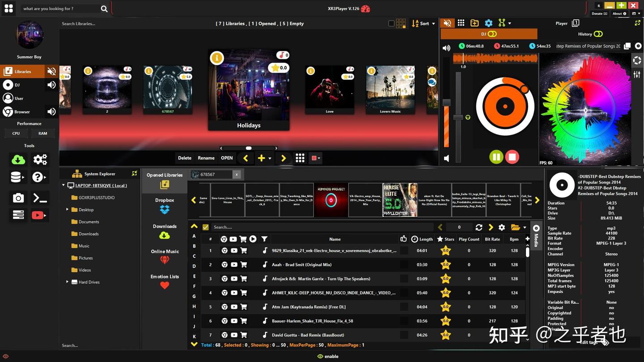Open the red square dropdown in library bar
The image size is (644, 362).
[316, 158]
